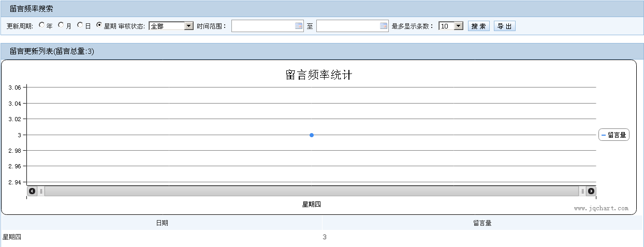Click the blue data point at value 3

point(312,135)
